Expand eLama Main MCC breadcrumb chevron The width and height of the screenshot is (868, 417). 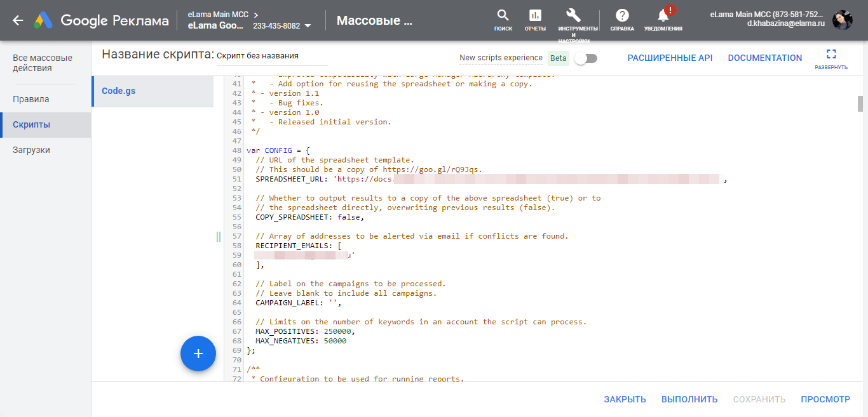tap(255, 14)
